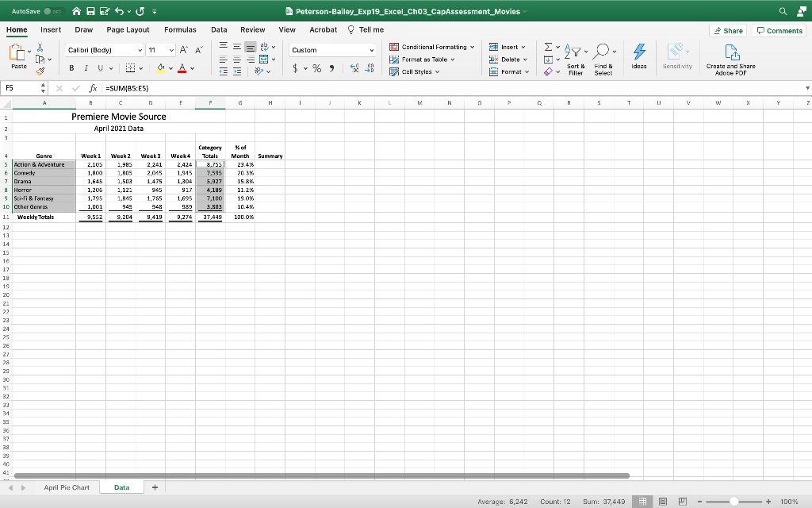Toggle bold formatting
Screen dimensions: 812x508
71,68
